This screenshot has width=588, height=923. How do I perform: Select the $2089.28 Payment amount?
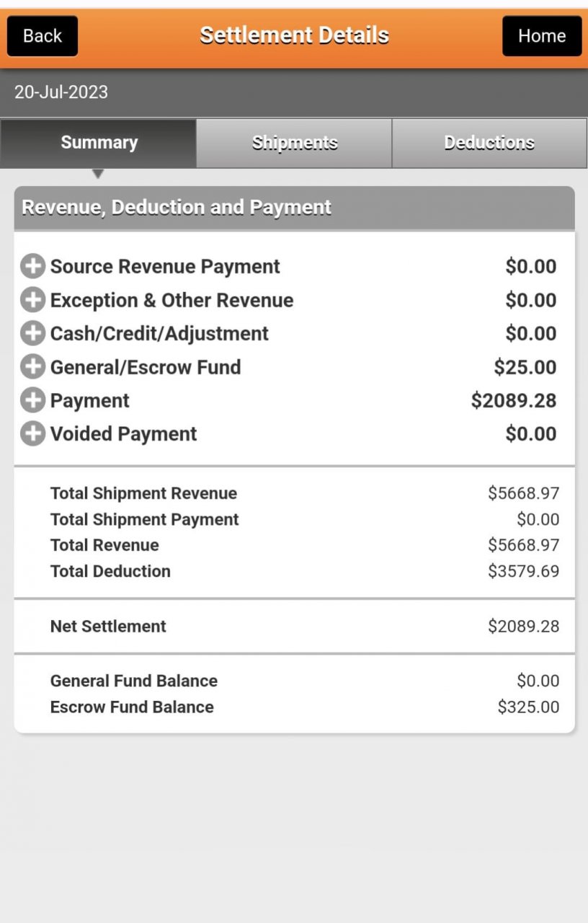pyautogui.click(x=513, y=400)
